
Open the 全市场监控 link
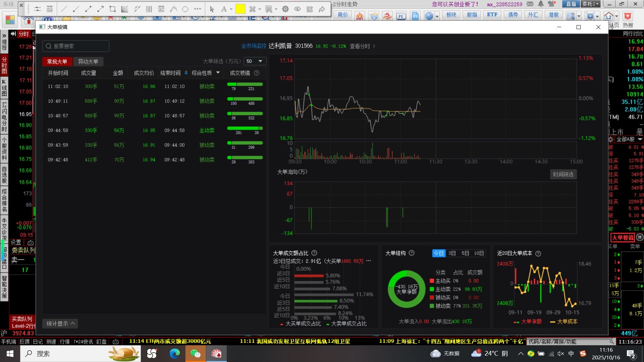tap(254, 46)
